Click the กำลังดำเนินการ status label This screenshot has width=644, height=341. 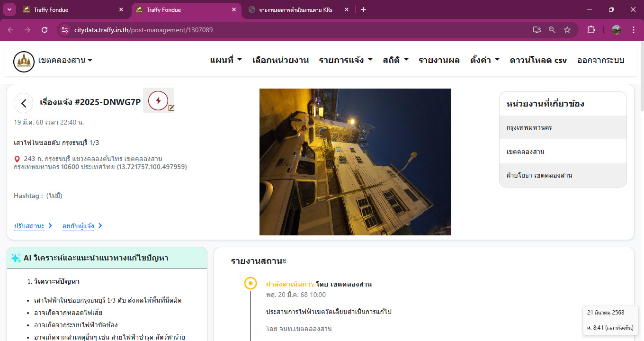click(x=290, y=284)
